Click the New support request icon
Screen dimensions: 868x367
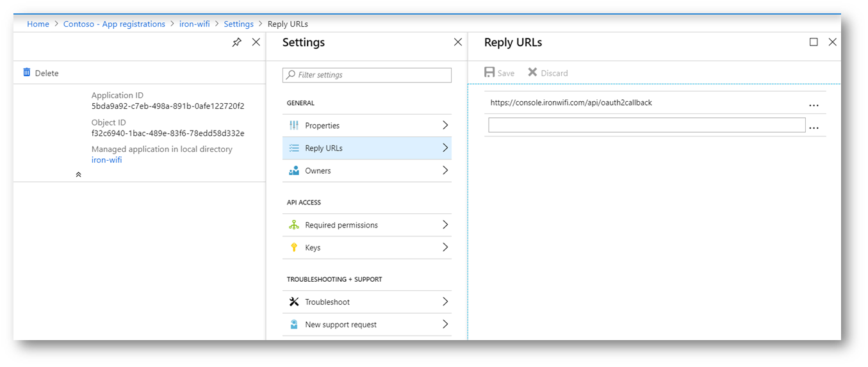click(x=294, y=324)
